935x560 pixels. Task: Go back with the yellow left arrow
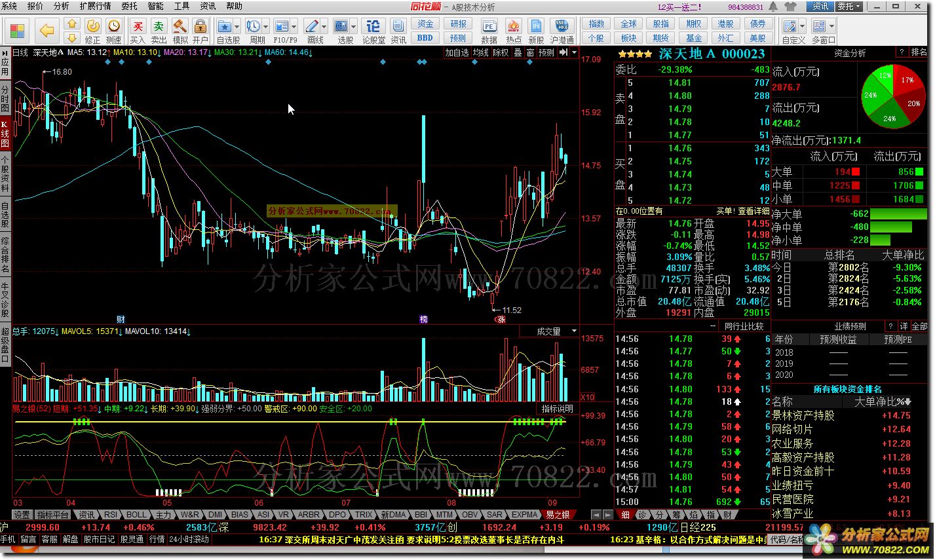47,31
